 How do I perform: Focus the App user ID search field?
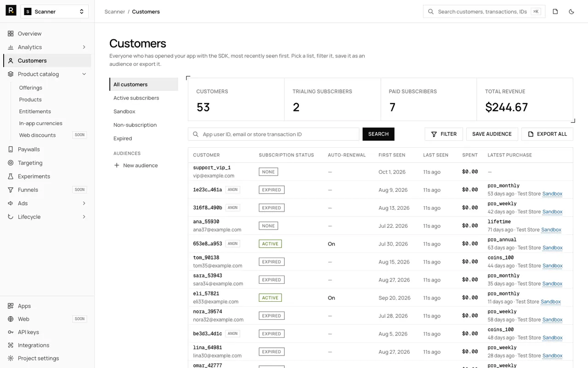pos(273,134)
